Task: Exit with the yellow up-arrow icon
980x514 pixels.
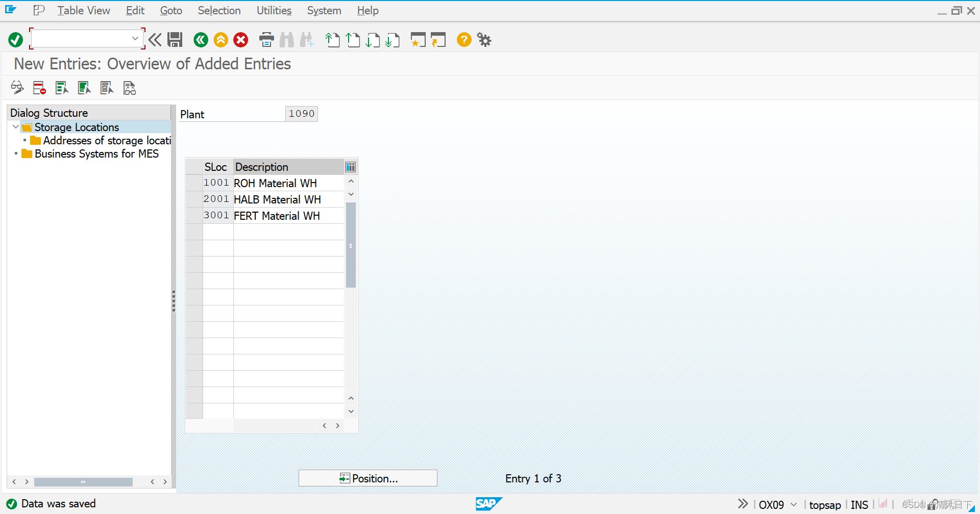Action: 221,40
